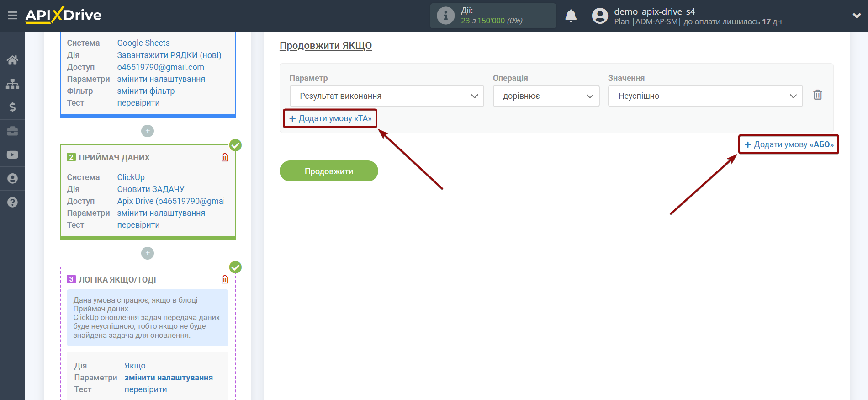Image resolution: width=868 pixels, height=400 pixels.
Task: Open billing dollar icon in sidebar
Action: coord(12,107)
